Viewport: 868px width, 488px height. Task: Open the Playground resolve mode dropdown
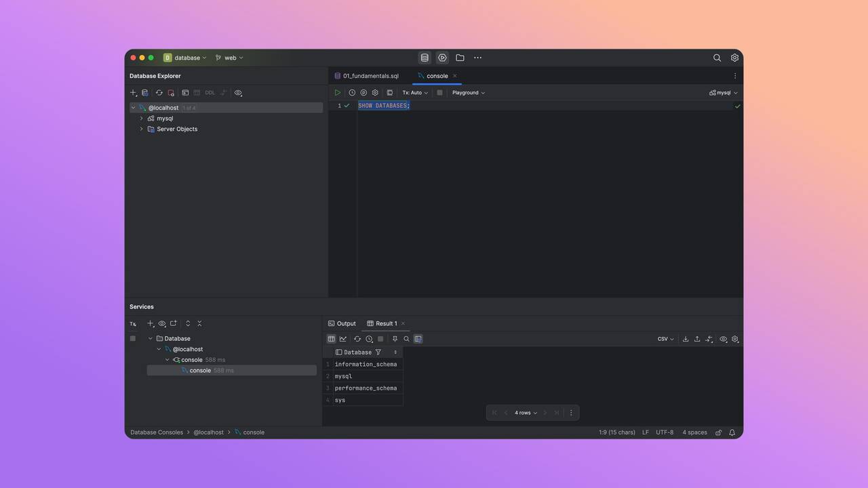pos(469,93)
